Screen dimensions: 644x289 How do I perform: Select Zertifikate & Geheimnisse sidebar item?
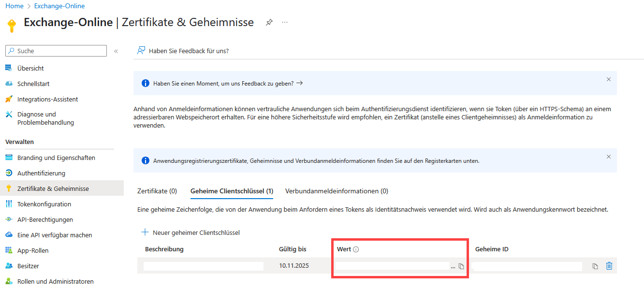(x=62, y=188)
